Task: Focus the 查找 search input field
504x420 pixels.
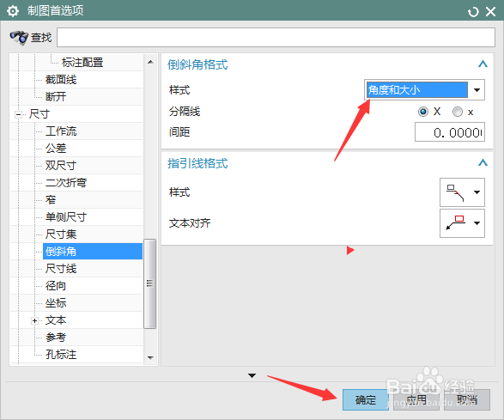Action: tap(276, 37)
